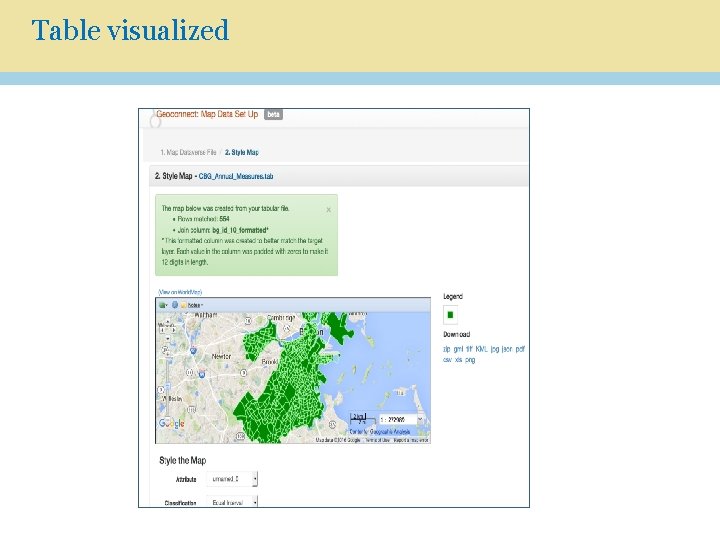Download the map as KML
This screenshot has height=540, width=720.
(481, 349)
